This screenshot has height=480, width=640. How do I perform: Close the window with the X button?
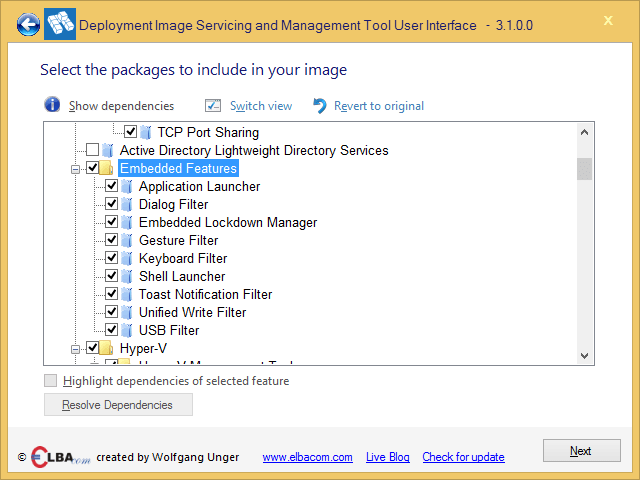coord(608,20)
